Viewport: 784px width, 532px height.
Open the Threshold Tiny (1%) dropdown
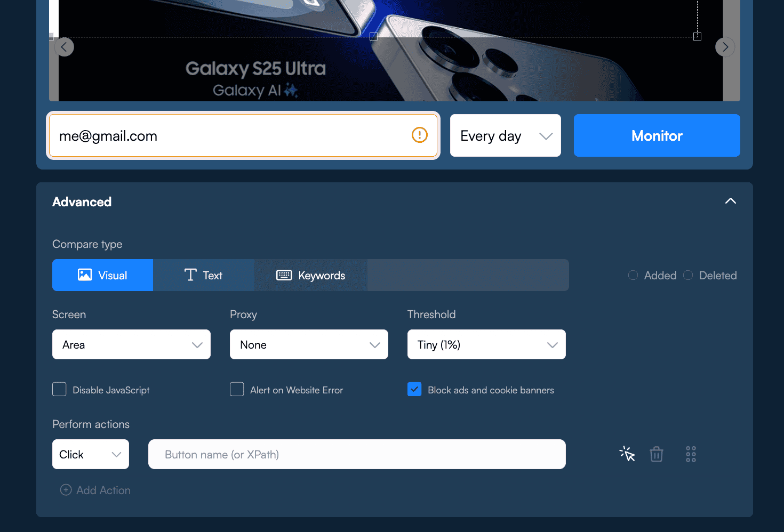click(x=486, y=344)
